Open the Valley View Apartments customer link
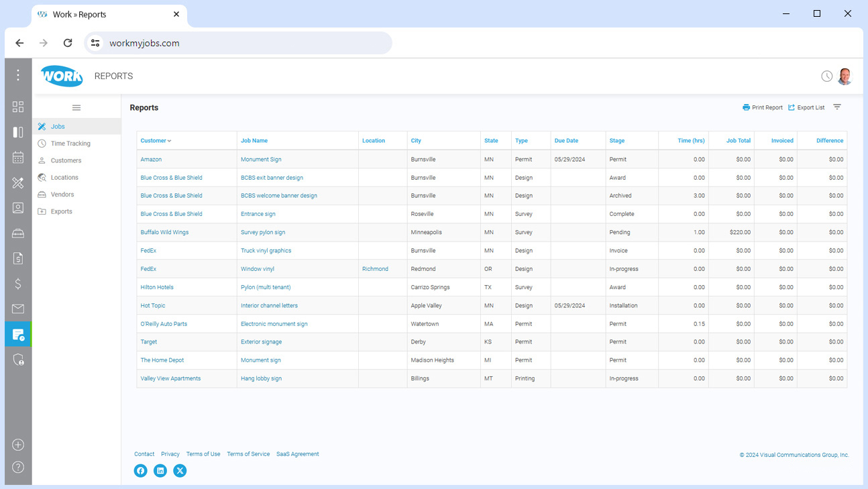Viewport: 868px width, 489px height. click(x=170, y=378)
